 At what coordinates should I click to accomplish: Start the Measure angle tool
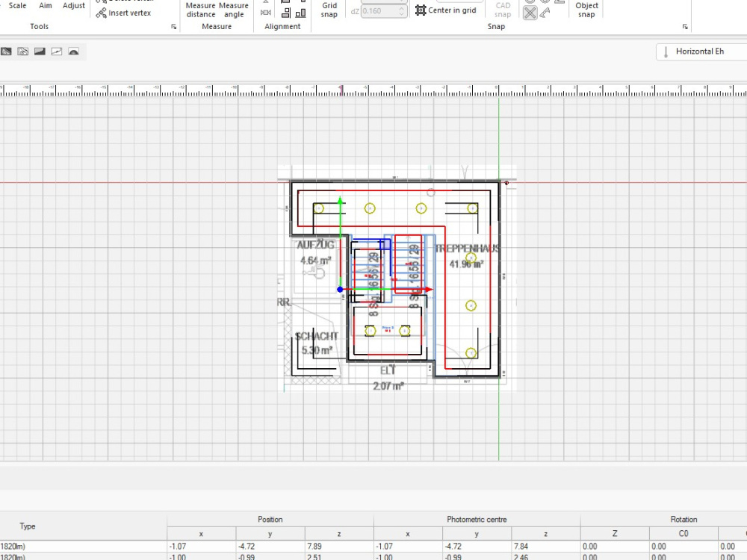click(x=233, y=10)
